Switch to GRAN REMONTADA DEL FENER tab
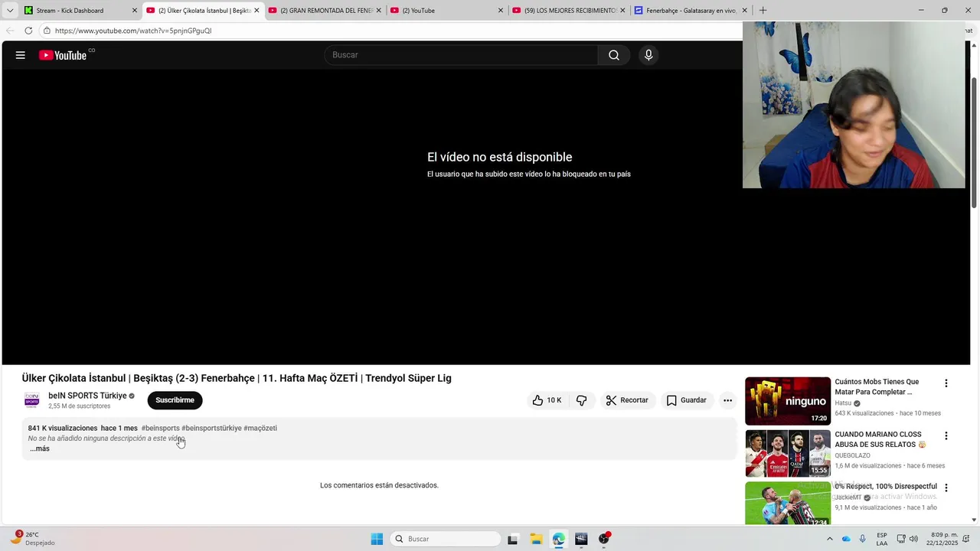This screenshot has height=551, width=980. (x=326, y=11)
